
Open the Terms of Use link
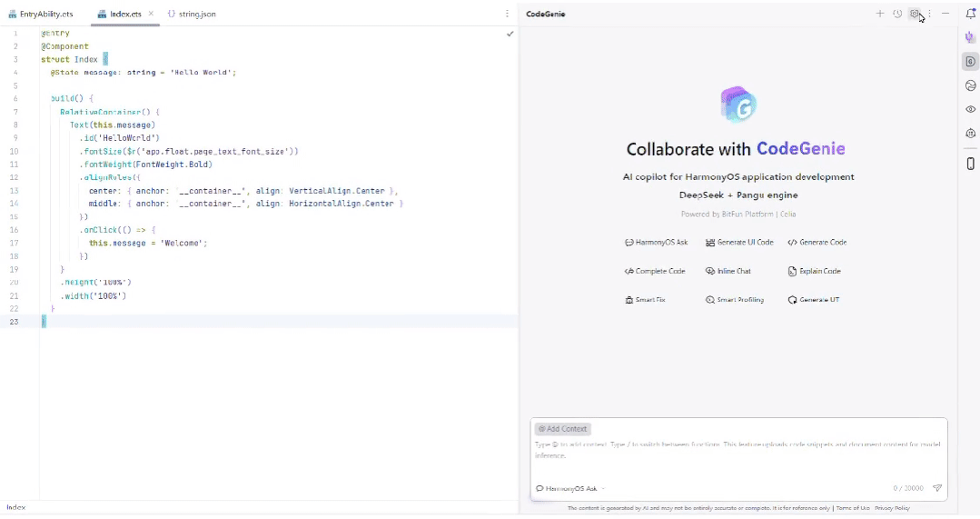point(853,508)
